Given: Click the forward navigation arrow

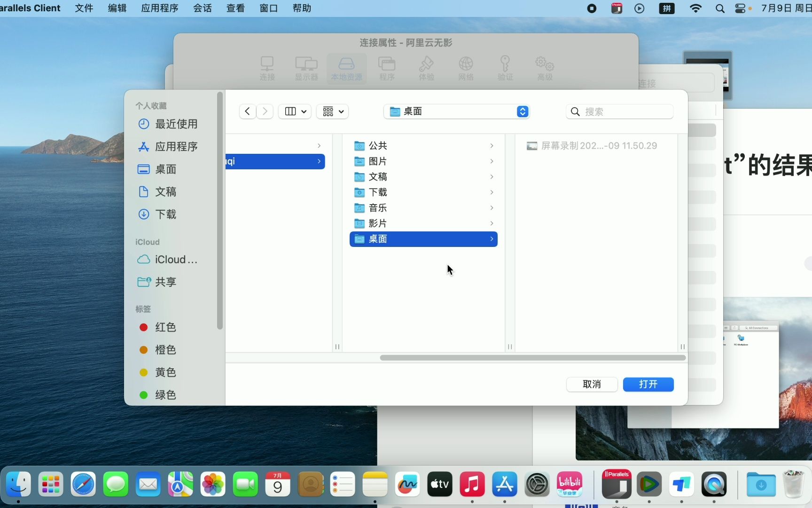Looking at the screenshot, I should (x=265, y=111).
